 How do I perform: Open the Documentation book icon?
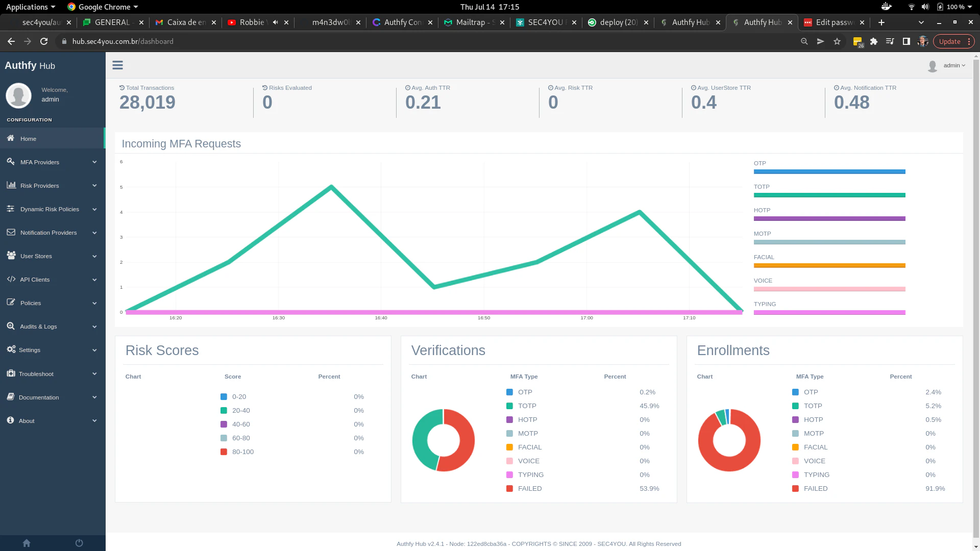pos(11,397)
